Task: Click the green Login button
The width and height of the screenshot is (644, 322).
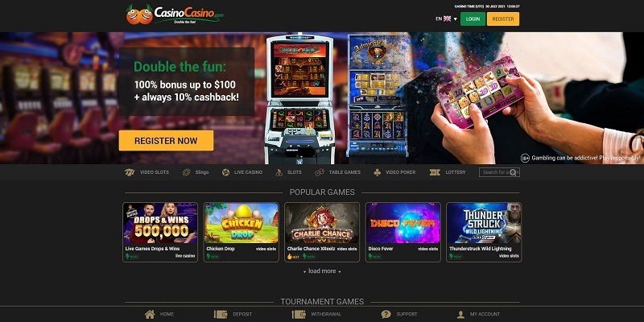Action: click(x=473, y=19)
